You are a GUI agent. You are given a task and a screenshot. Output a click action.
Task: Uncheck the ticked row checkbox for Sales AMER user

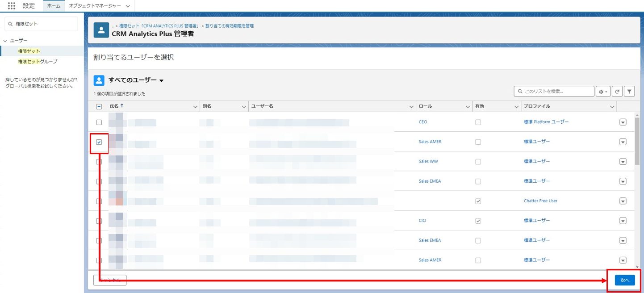99,142
